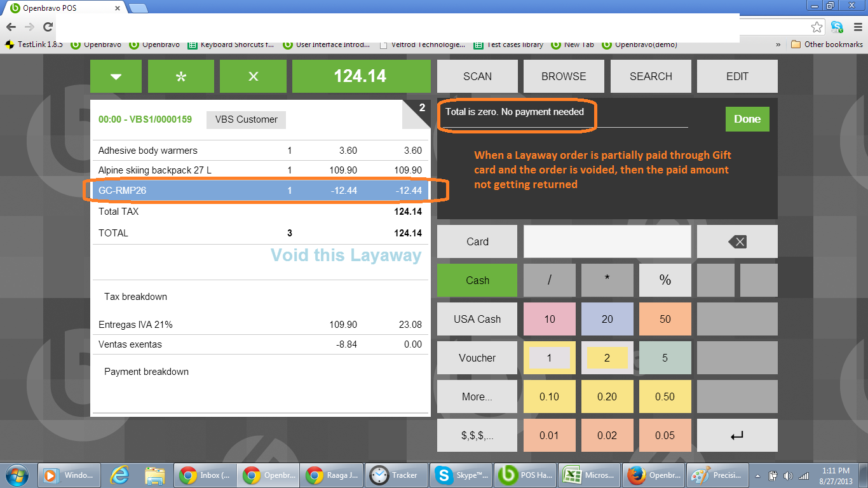This screenshot has width=868, height=488.
Task: Tap the green 5 denomination key
Action: point(665,358)
